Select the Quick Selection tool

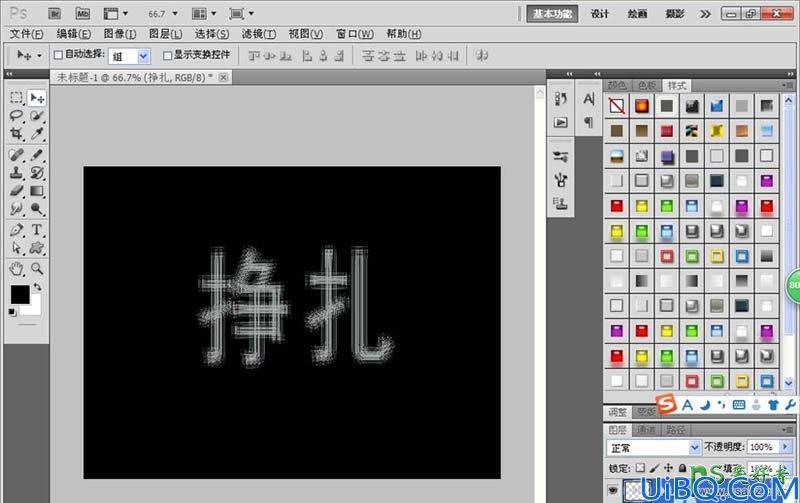tap(37, 115)
